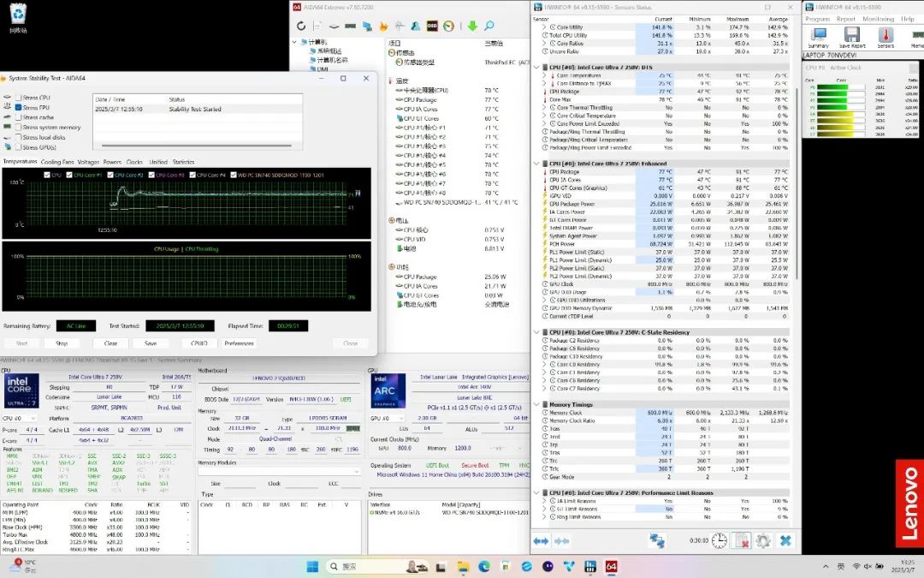Open the OSD panel icon in AIDA64 toolbar
Image resolution: width=924 pixels, height=578 pixels.
coord(432,26)
